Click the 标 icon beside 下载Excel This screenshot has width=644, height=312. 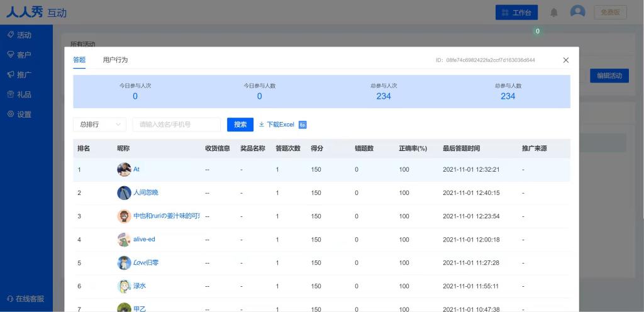[x=303, y=125]
